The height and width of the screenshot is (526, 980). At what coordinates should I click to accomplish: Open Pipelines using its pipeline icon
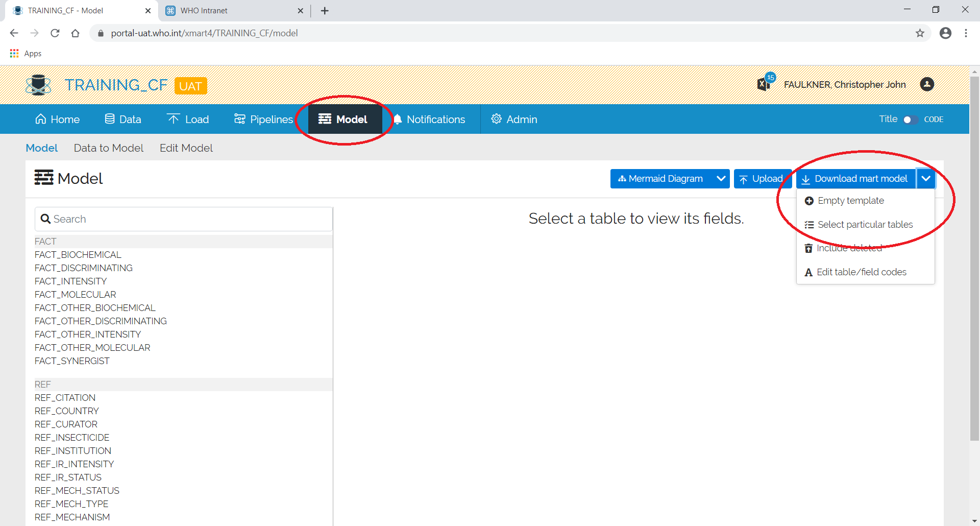click(239, 119)
